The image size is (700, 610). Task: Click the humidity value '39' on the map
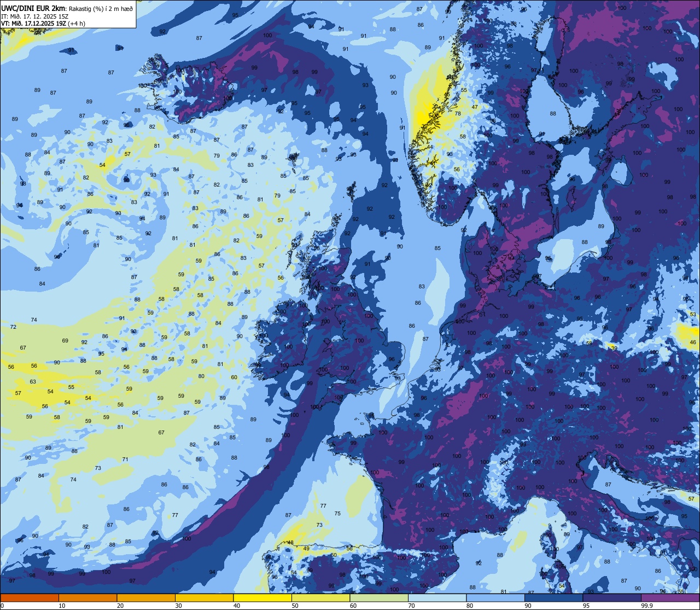click(614, 348)
